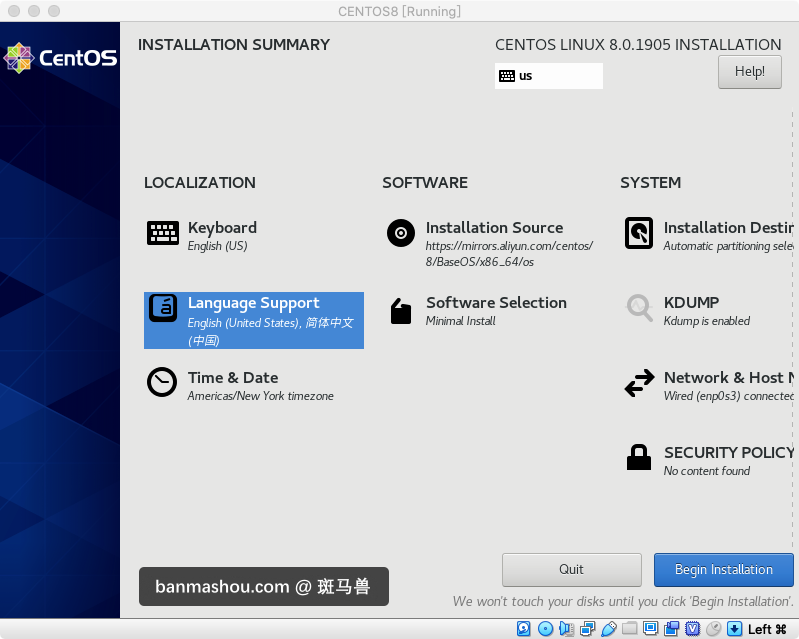This screenshot has width=799, height=639.
Task: Click the Installation Destination disk icon
Action: (x=639, y=233)
